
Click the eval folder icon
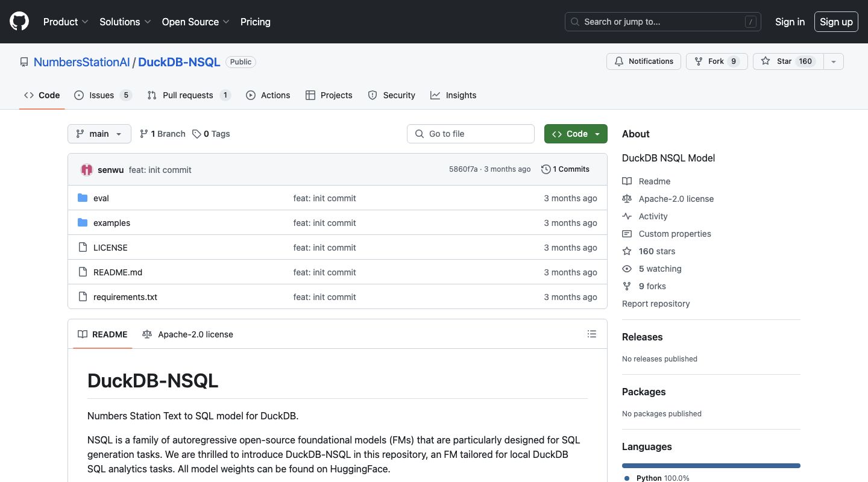coord(83,198)
